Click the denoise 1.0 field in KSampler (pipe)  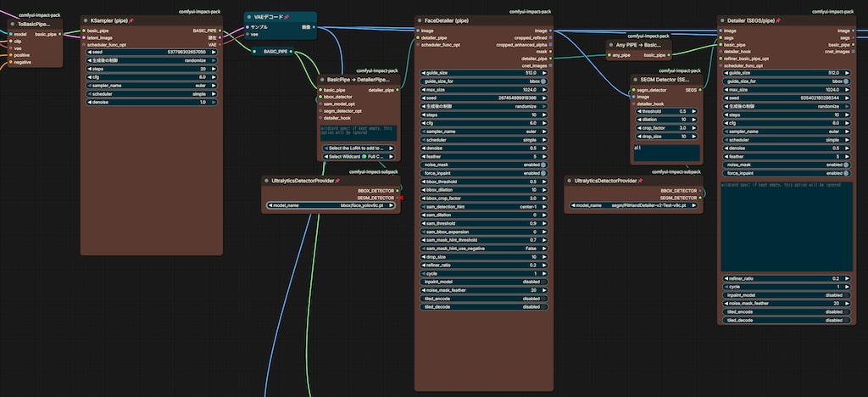(x=152, y=103)
